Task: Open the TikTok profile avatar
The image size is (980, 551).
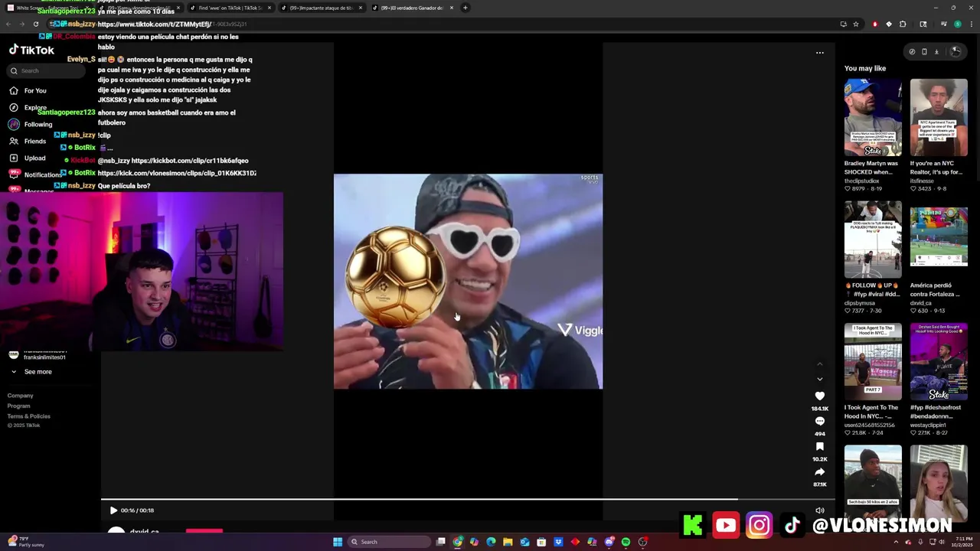Action: tap(955, 52)
